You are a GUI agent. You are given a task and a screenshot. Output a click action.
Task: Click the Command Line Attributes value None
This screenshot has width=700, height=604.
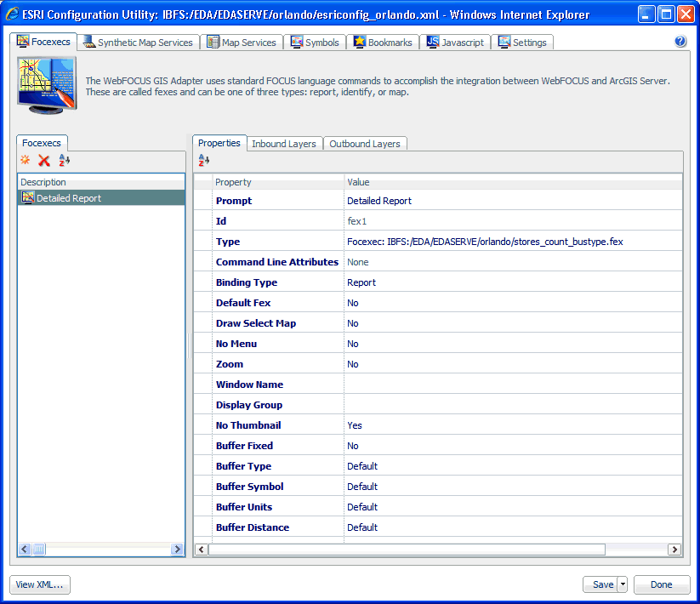pyautogui.click(x=514, y=262)
